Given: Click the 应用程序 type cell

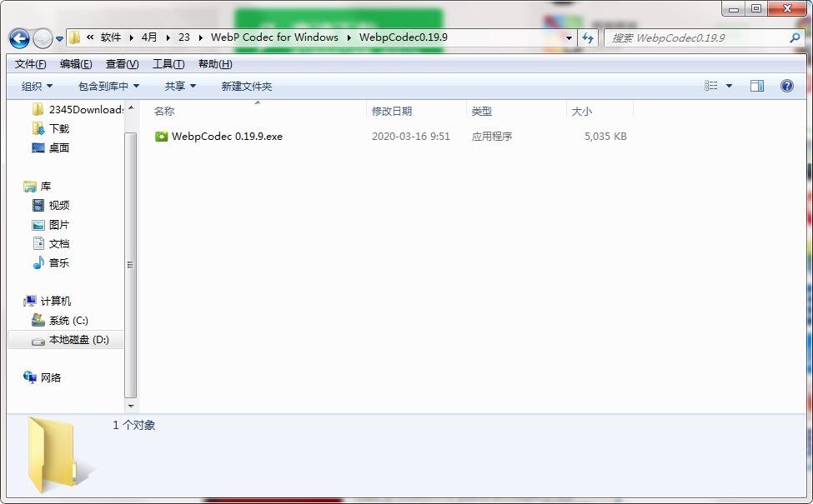Looking at the screenshot, I should tap(491, 137).
